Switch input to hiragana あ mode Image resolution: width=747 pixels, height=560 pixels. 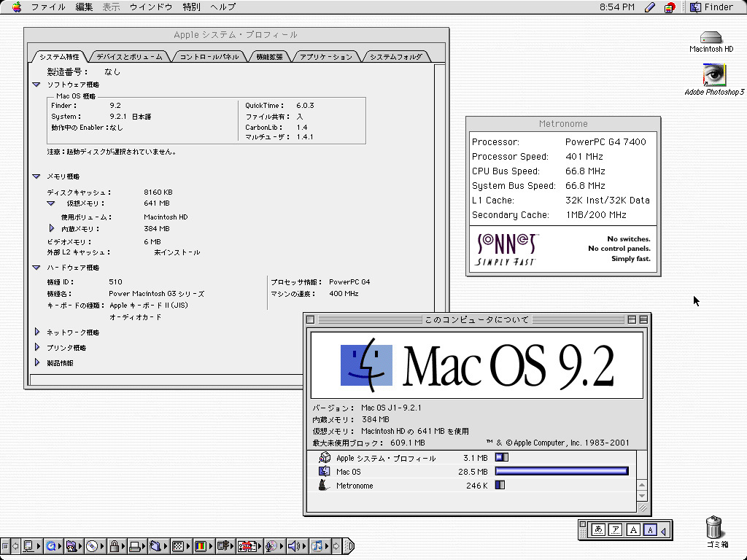598,529
